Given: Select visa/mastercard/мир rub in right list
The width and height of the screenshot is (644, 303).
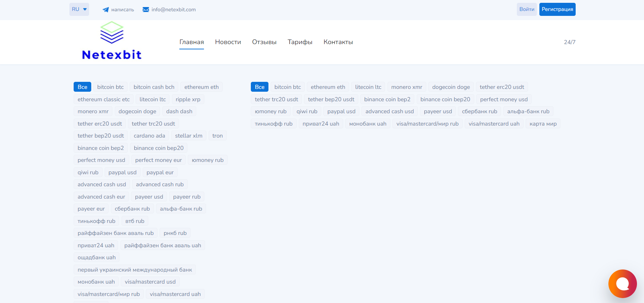Looking at the screenshot, I should coord(427,124).
